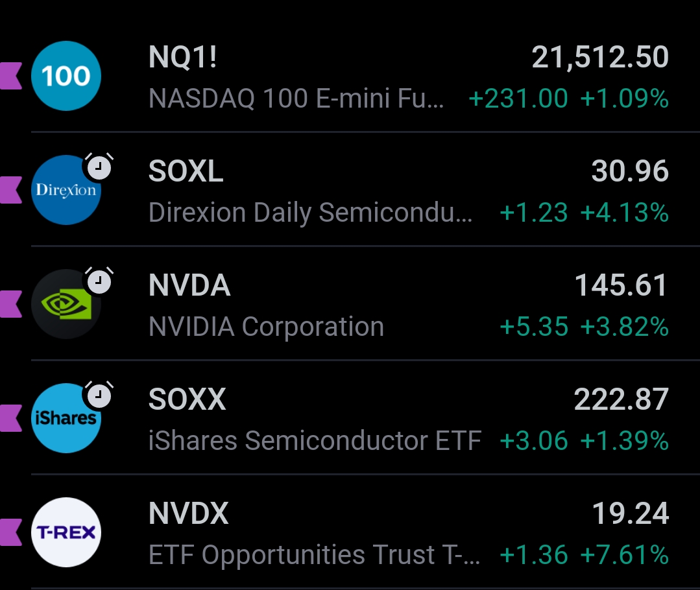Tap the iShares SOXX logo icon
This screenshot has height=590, width=700.
click(x=66, y=418)
